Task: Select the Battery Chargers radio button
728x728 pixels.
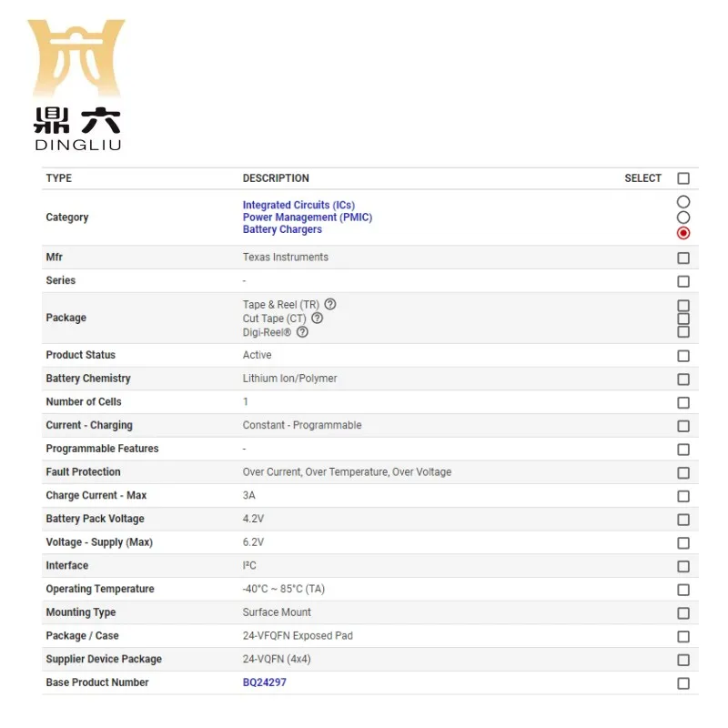Action: 683,233
